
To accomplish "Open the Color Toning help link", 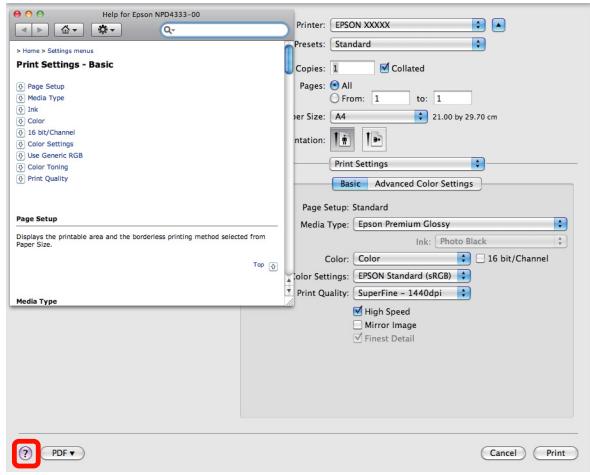I will [x=47, y=167].
